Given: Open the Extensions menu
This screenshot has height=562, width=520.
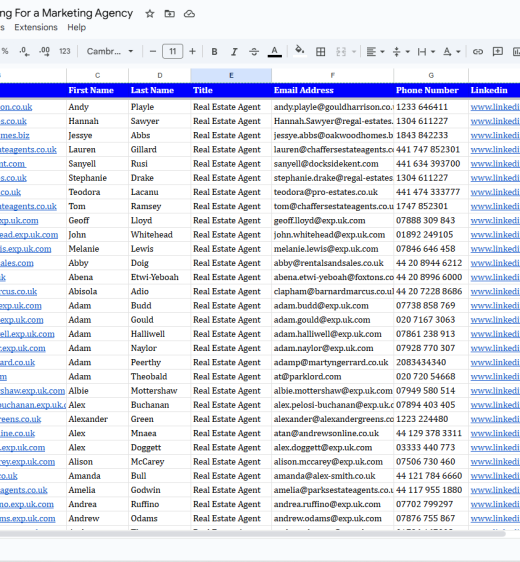Looking at the screenshot, I should pyautogui.click(x=36, y=27).
